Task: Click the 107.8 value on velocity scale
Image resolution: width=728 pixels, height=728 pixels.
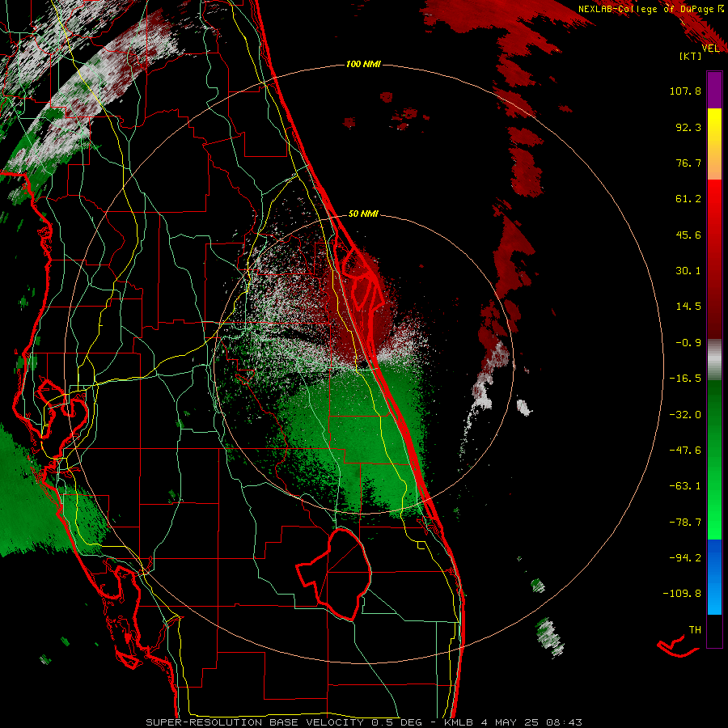Action: click(685, 91)
